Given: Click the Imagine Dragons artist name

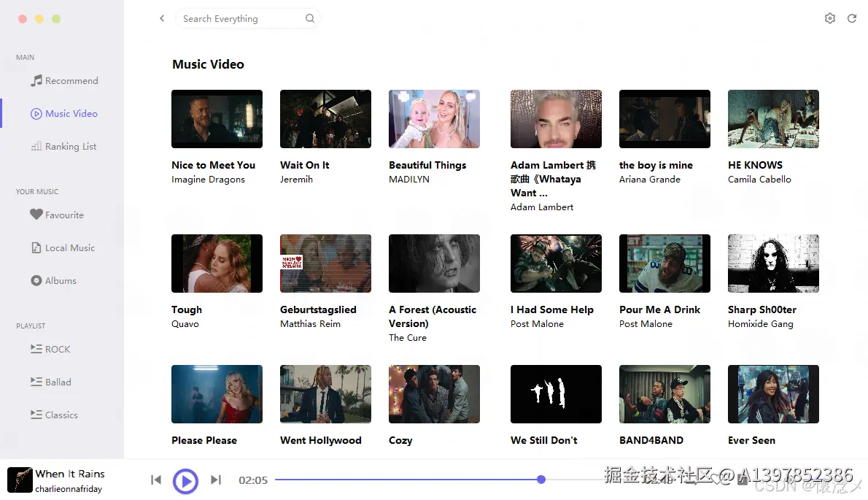Looking at the screenshot, I should coord(208,180).
